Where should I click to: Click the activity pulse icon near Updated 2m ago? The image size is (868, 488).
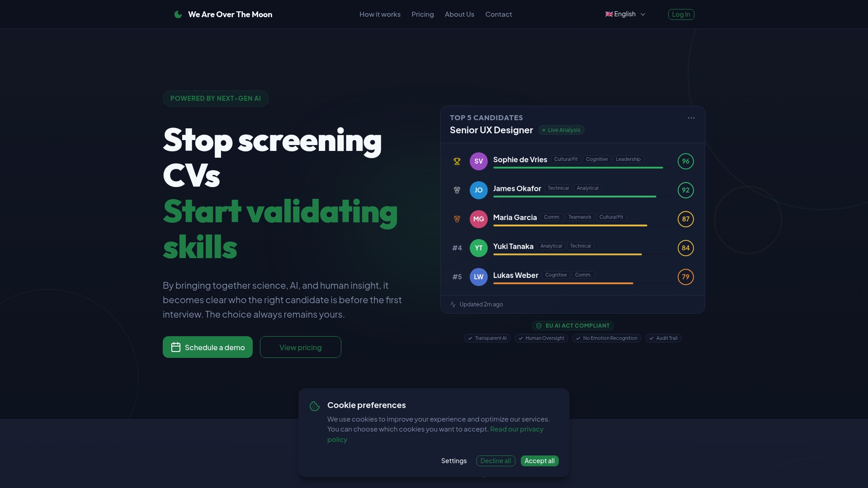click(x=453, y=304)
